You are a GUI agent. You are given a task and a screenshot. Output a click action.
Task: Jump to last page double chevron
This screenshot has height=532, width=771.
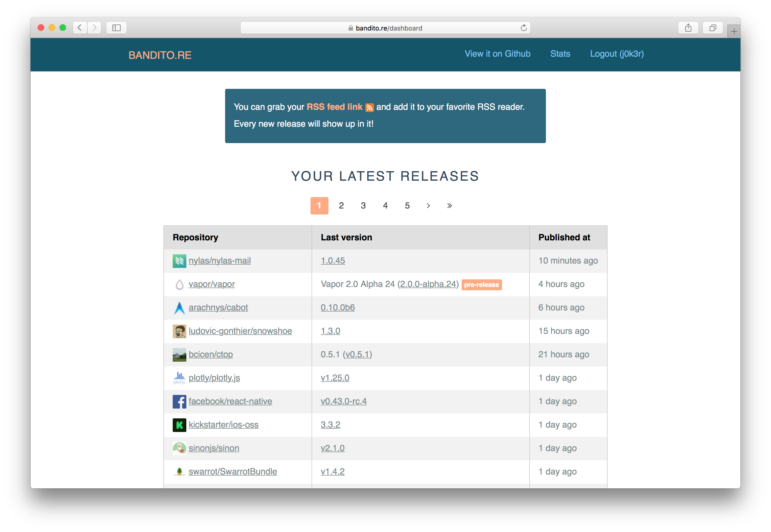click(x=449, y=206)
